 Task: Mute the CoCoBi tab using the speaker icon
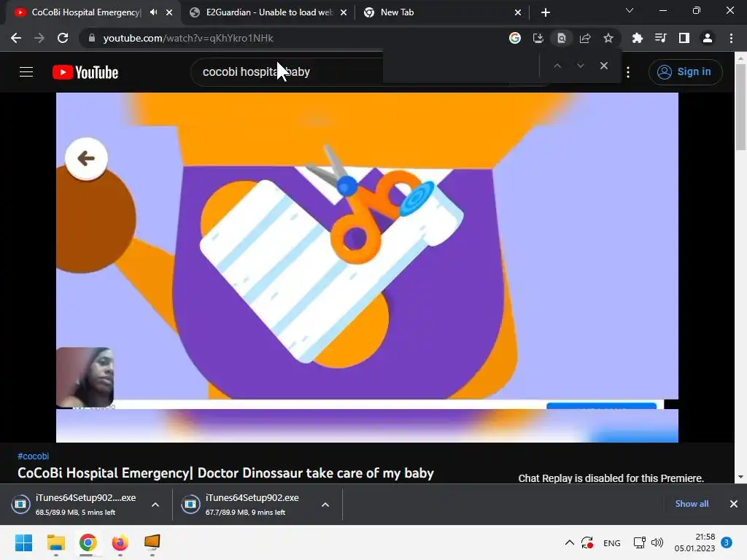coord(153,12)
